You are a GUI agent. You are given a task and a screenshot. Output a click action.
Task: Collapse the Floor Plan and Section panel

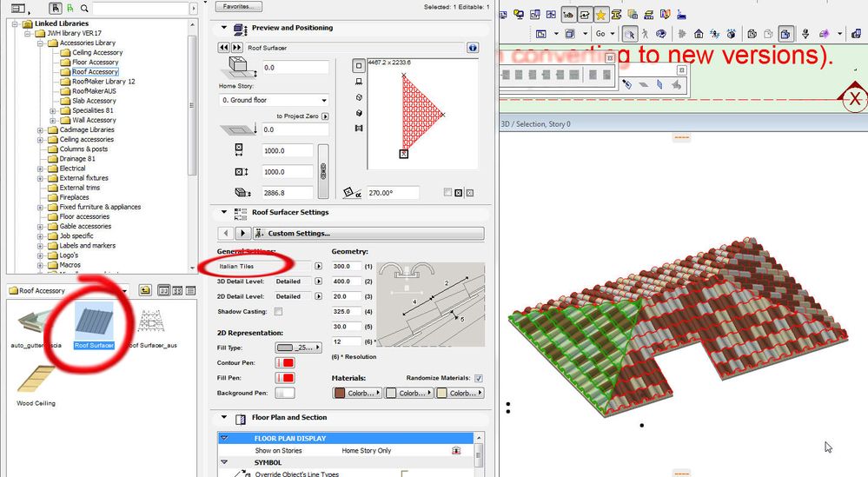point(223,417)
